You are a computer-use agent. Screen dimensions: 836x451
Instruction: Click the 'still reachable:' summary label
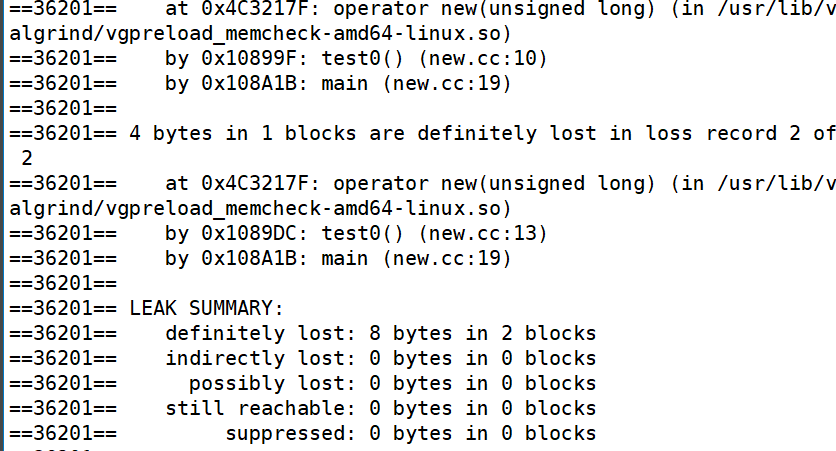(260, 409)
